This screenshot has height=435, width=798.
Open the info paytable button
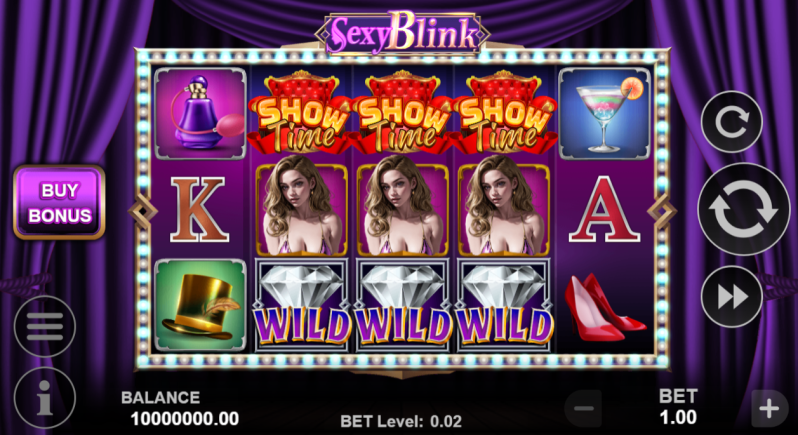[45, 397]
